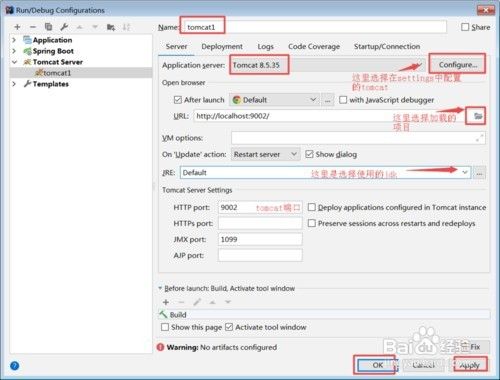Expand Spring Boot tree node
Screen dimensions: 500x380
coord(14,51)
